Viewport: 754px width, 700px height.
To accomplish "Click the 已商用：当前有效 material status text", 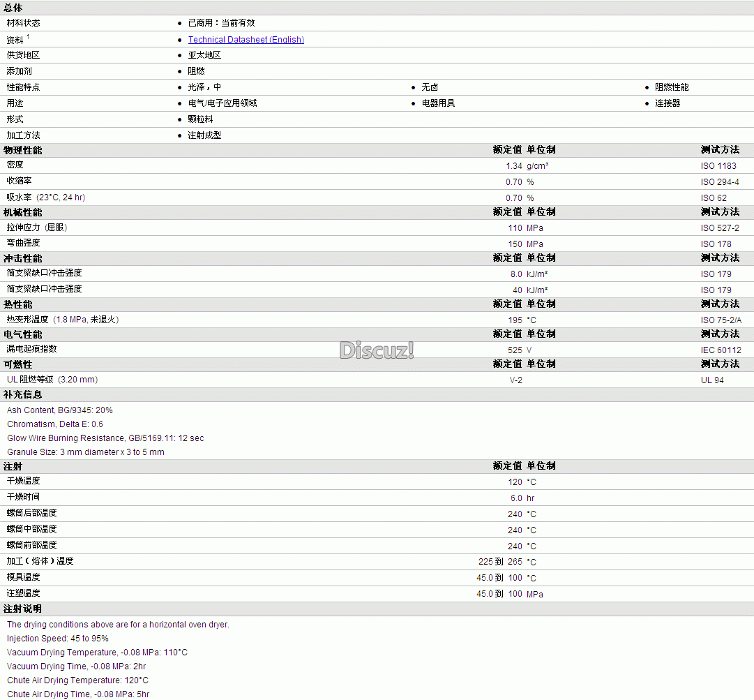I will pos(221,23).
